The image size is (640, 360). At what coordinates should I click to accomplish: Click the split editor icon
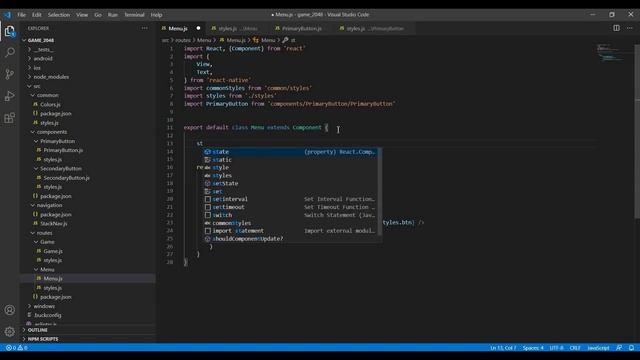pos(616,28)
